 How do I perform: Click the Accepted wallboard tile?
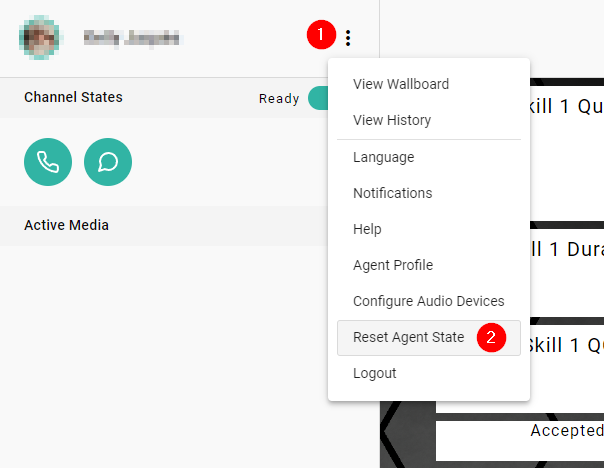click(520, 441)
